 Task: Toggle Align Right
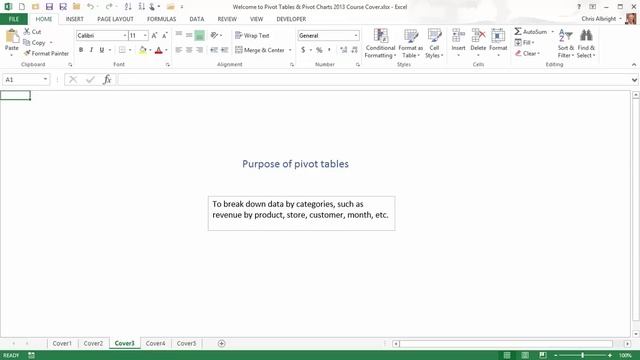coord(200,50)
